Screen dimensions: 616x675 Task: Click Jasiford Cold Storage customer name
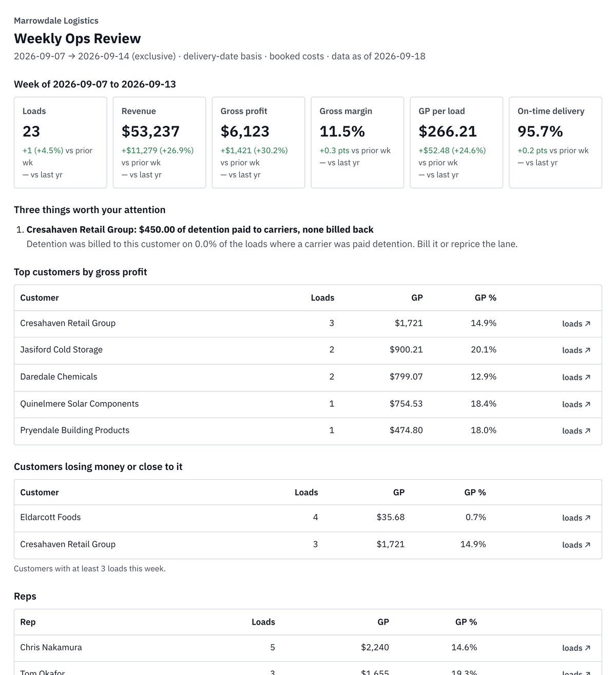61,350
